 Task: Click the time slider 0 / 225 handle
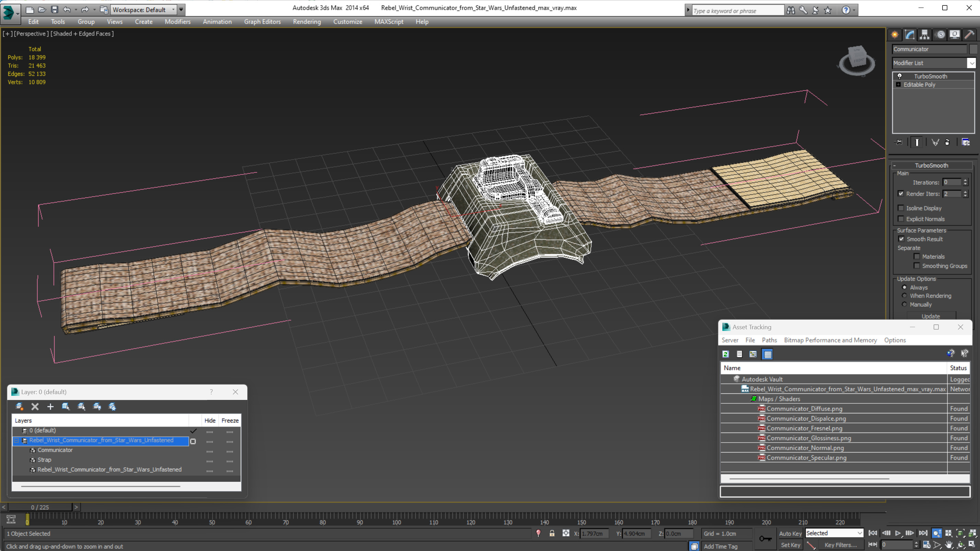(x=40, y=507)
